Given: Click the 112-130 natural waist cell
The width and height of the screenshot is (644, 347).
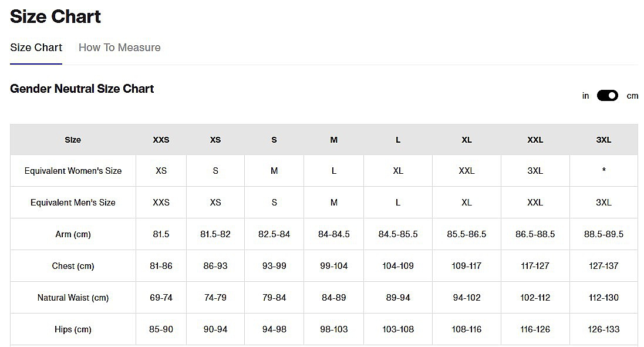Looking at the screenshot, I should point(603,298).
